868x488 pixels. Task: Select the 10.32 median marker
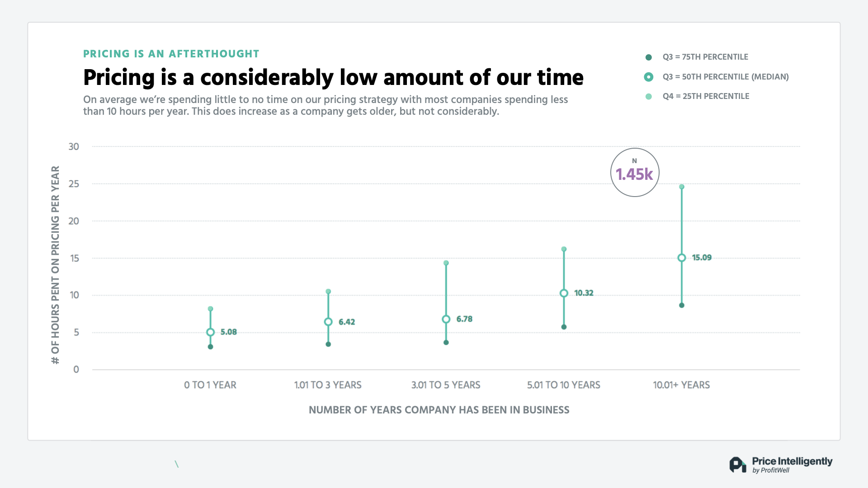point(564,293)
